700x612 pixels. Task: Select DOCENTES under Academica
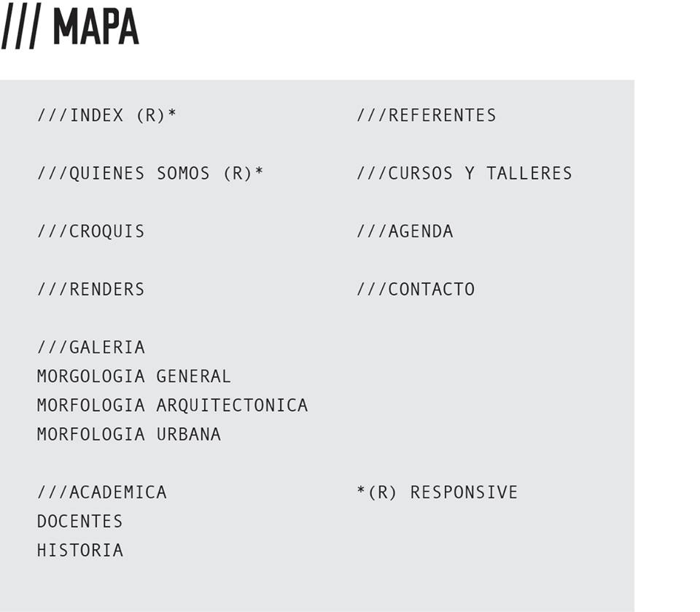point(80,522)
